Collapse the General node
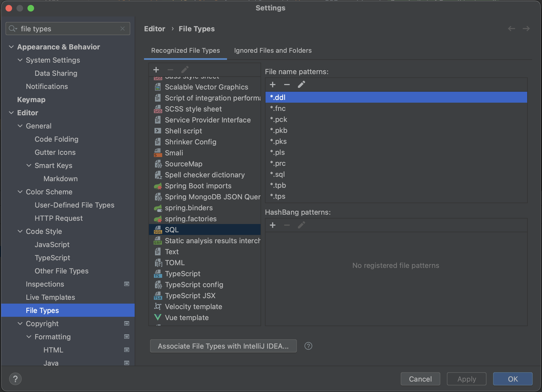Screen dimensions: 542x392 pyautogui.click(x=20, y=126)
